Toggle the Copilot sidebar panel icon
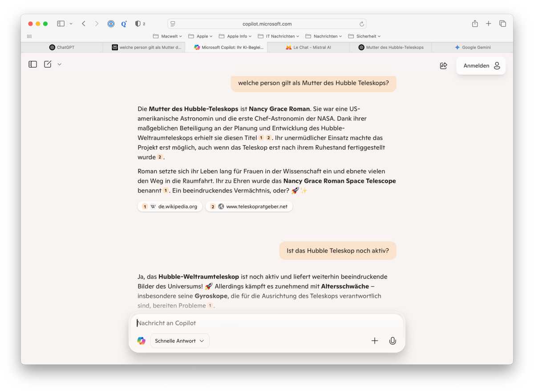The width and height of the screenshot is (534, 392). pyautogui.click(x=32, y=64)
